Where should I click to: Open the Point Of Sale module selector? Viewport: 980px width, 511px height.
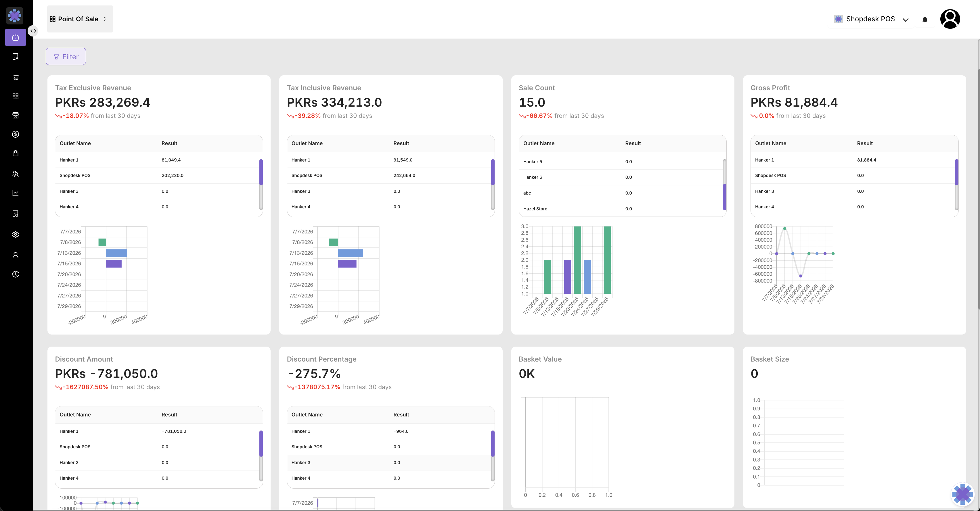point(80,19)
